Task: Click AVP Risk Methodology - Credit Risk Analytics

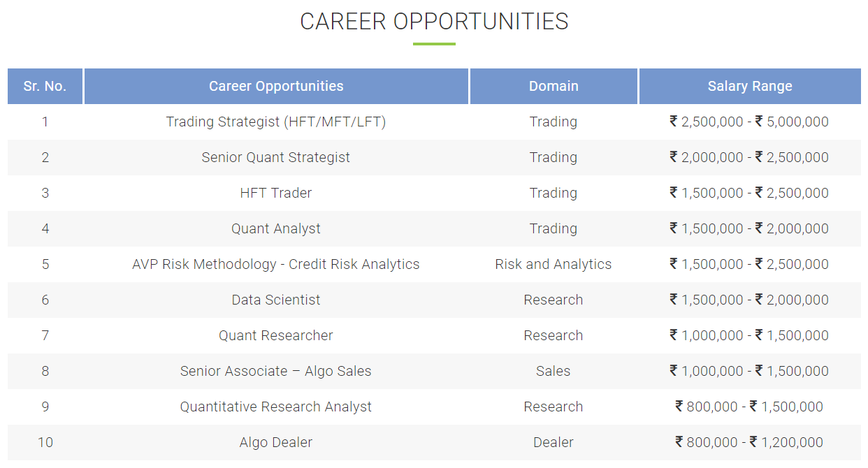Action: [x=276, y=264]
